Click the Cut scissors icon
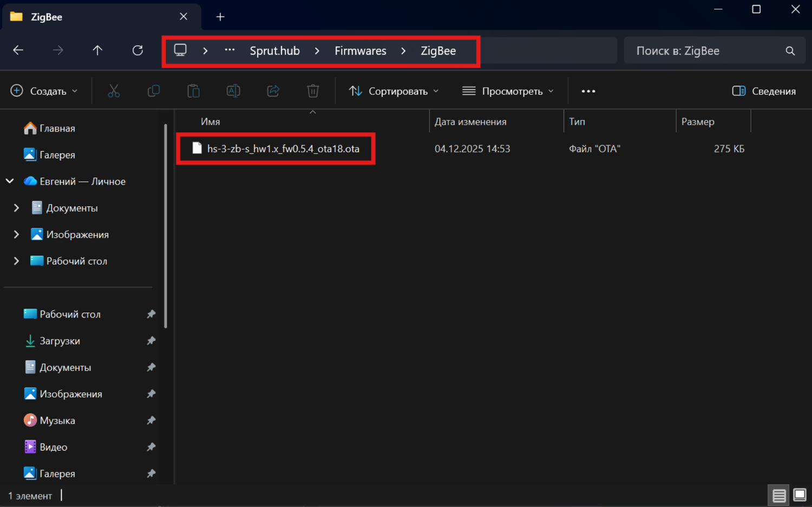This screenshot has width=812, height=507. pyautogui.click(x=114, y=91)
